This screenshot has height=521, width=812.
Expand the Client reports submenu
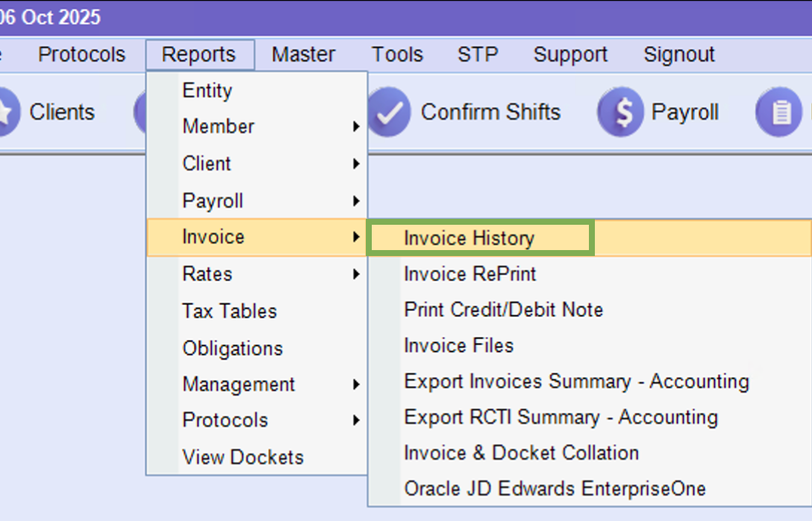tap(207, 164)
